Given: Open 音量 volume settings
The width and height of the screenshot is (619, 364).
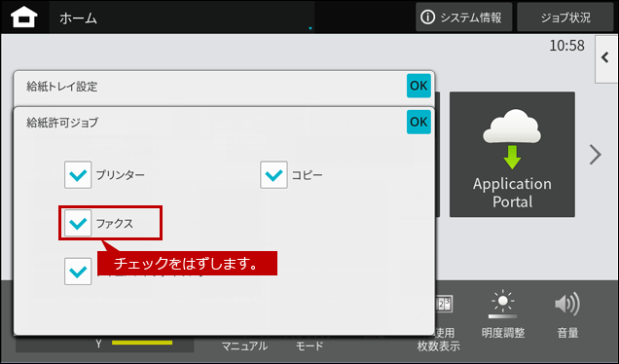Looking at the screenshot, I should coord(567,315).
